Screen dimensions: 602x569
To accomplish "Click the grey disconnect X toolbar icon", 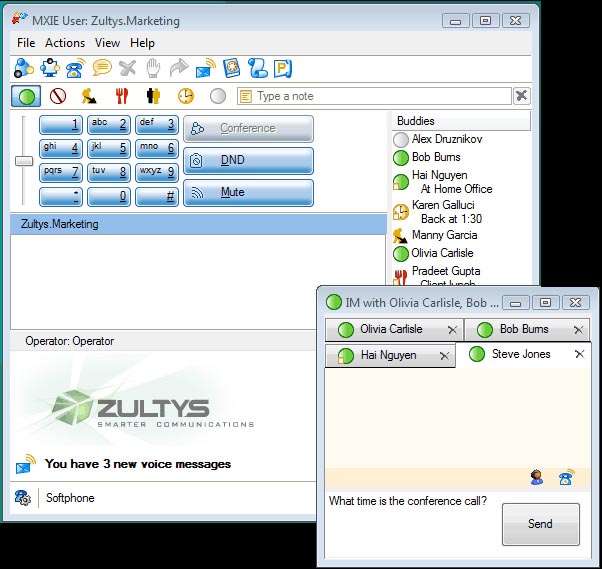I will tap(127, 68).
